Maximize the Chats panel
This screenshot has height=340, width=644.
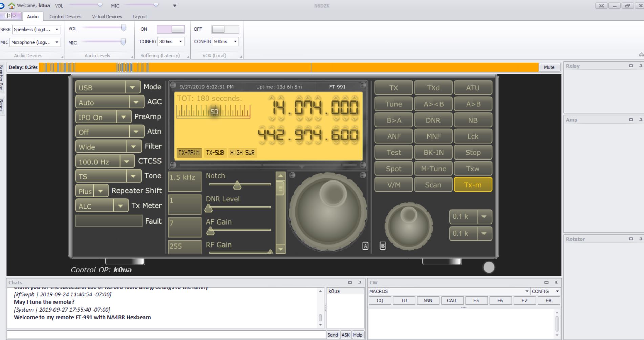(x=350, y=282)
